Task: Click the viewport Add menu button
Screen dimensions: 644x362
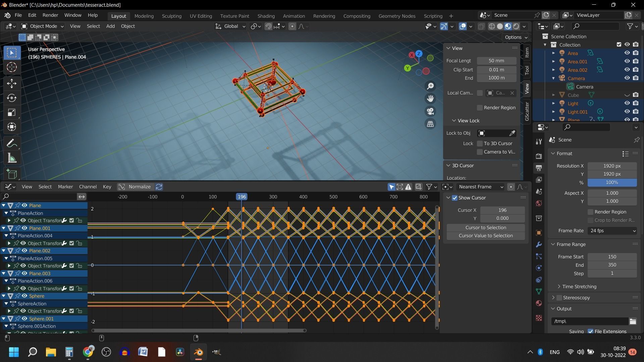Action: pyautogui.click(x=110, y=26)
